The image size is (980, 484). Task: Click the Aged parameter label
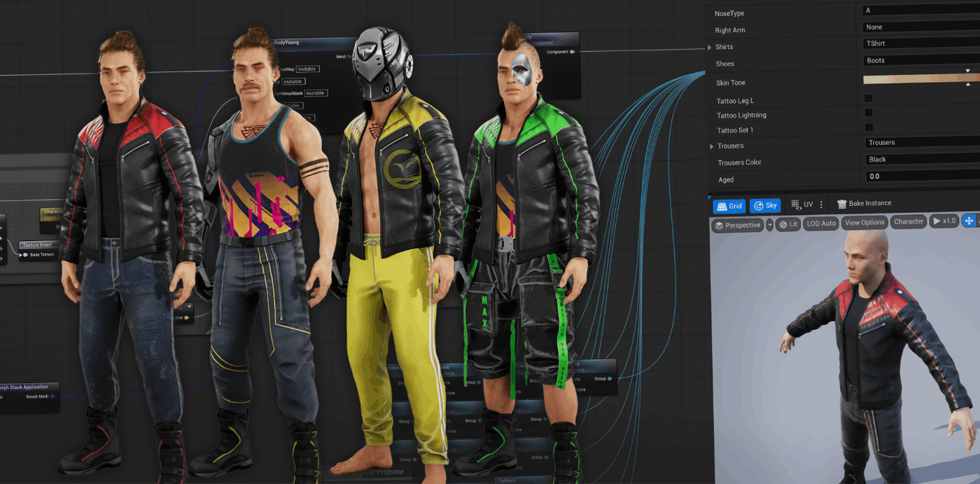coord(726,180)
